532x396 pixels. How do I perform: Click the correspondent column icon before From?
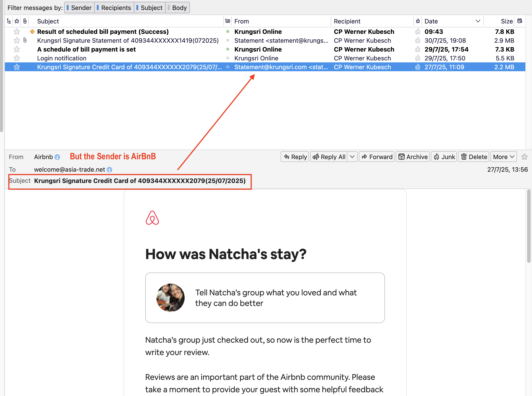tap(228, 21)
